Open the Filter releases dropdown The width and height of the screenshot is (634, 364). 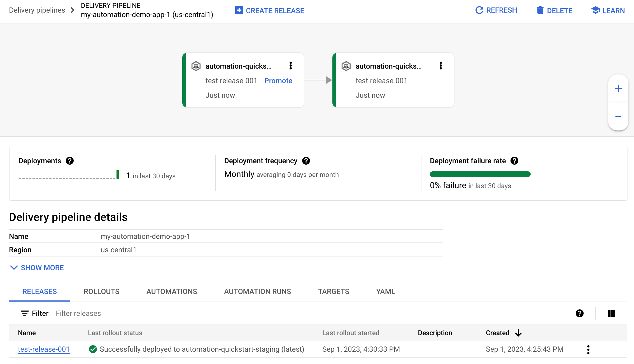pos(79,313)
